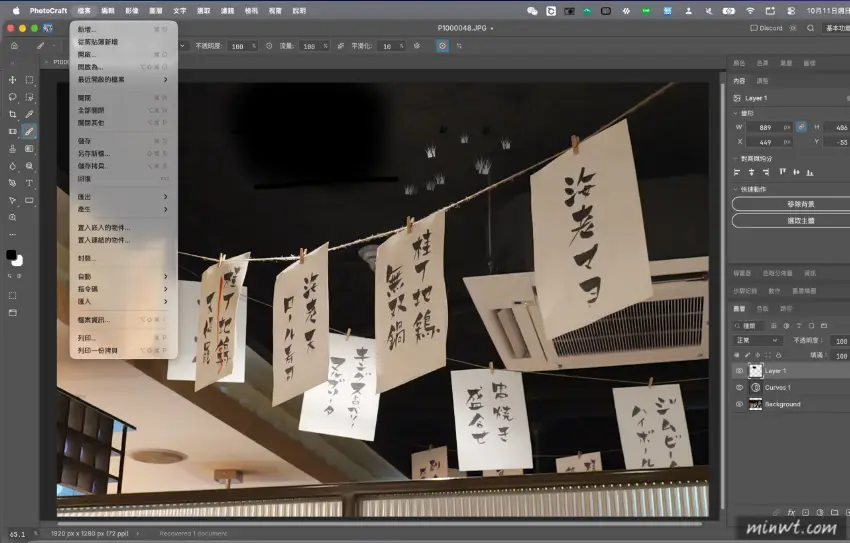The image size is (850, 543).
Task: Open the 產生 submenu
Action: (x=123, y=209)
